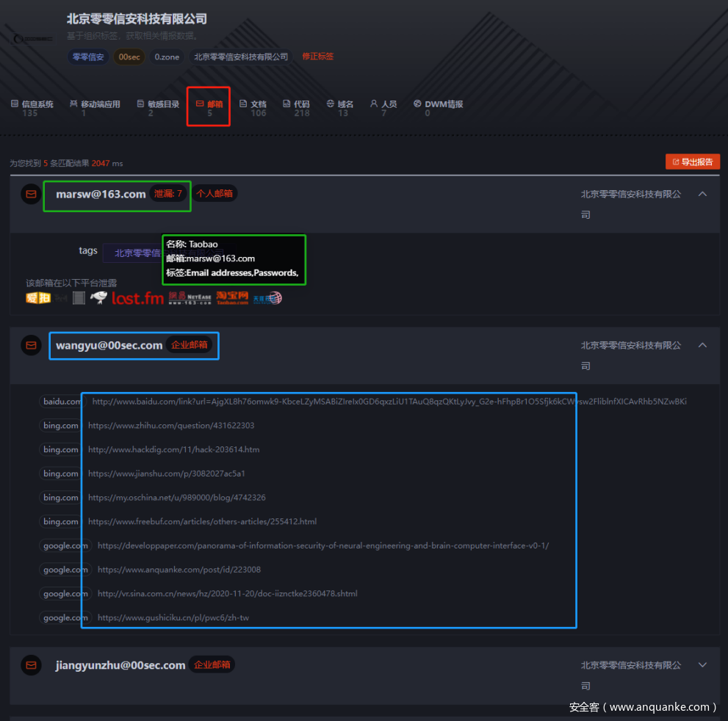Click the 个人邮箱 badge
The image size is (728, 721).
click(215, 194)
